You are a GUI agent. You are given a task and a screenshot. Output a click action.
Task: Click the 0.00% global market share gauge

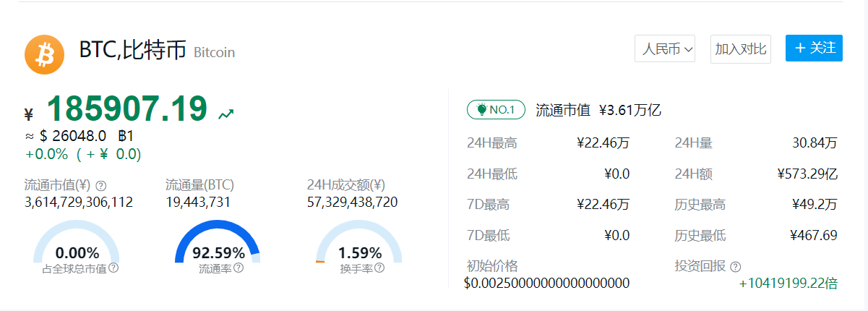(77, 242)
